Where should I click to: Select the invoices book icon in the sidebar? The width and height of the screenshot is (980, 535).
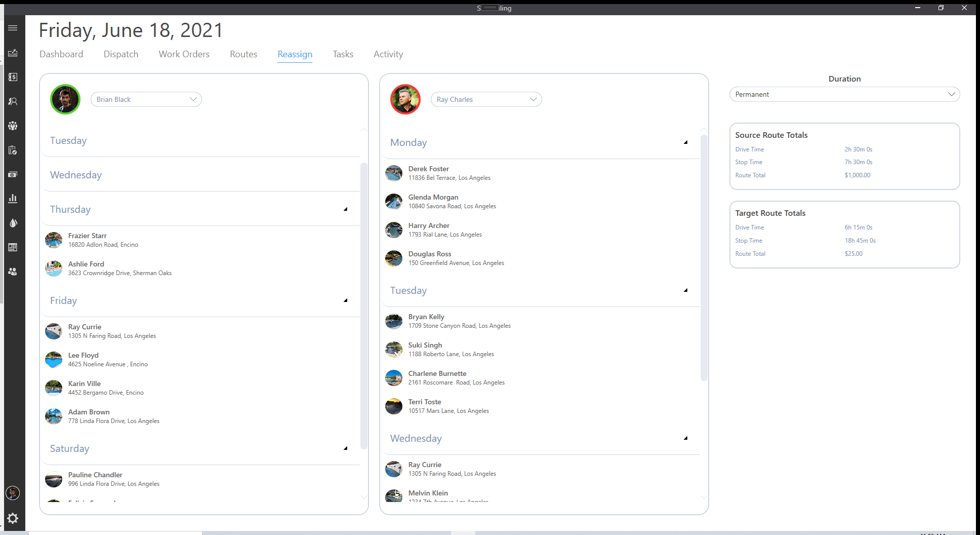point(13,77)
